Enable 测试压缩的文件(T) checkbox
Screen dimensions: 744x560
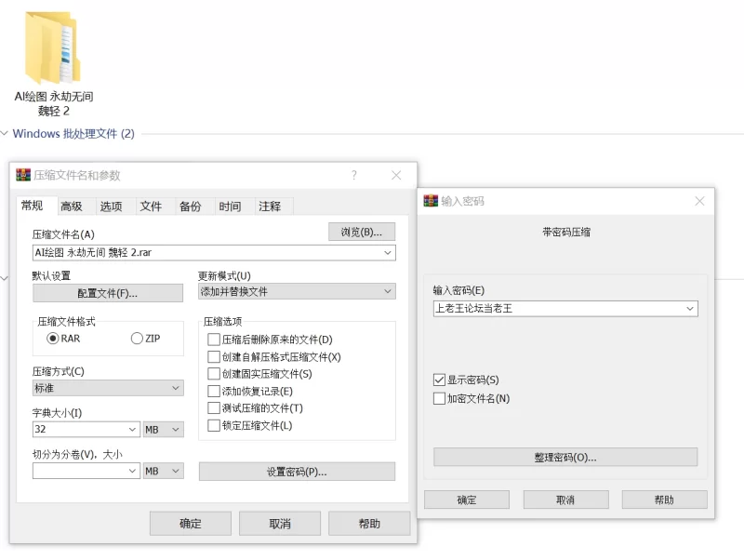click(214, 408)
